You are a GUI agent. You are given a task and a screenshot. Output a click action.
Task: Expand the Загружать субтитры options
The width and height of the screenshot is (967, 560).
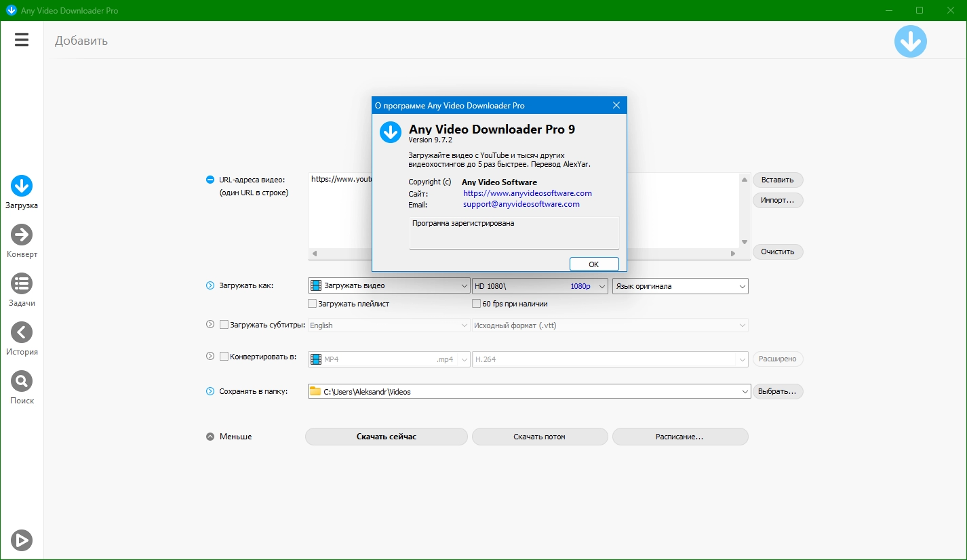[x=210, y=325]
